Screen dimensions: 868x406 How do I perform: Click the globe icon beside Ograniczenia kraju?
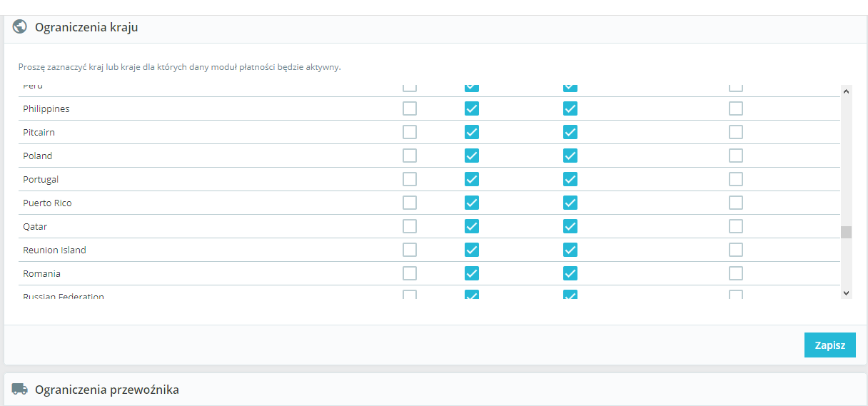(20, 27)
